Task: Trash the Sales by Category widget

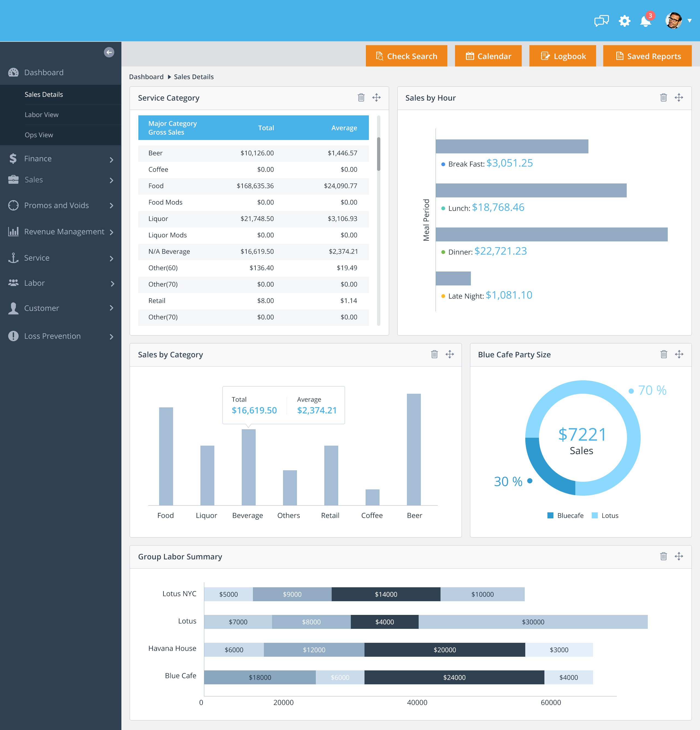Action: click(x=434, y=354)
